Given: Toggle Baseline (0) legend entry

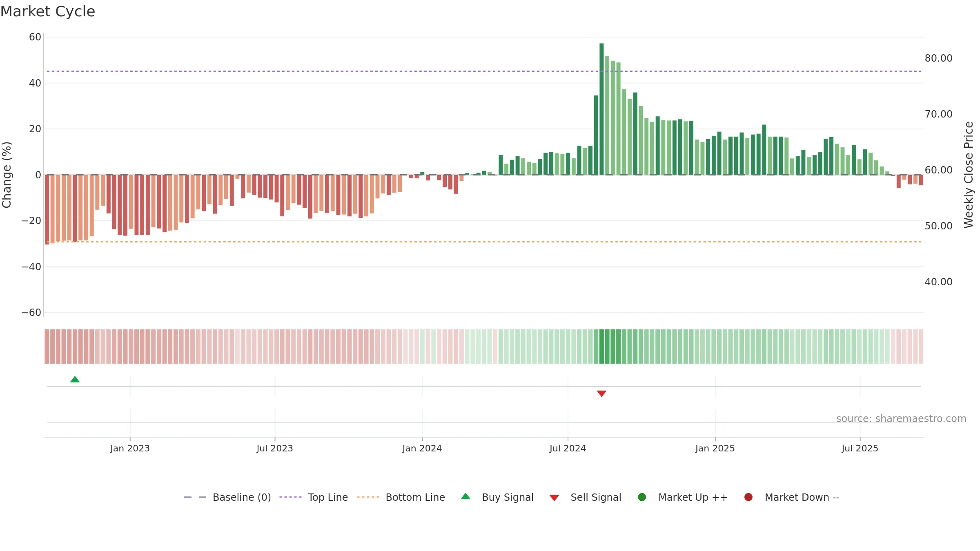Looking at the screenshot, I should (227, 497).
